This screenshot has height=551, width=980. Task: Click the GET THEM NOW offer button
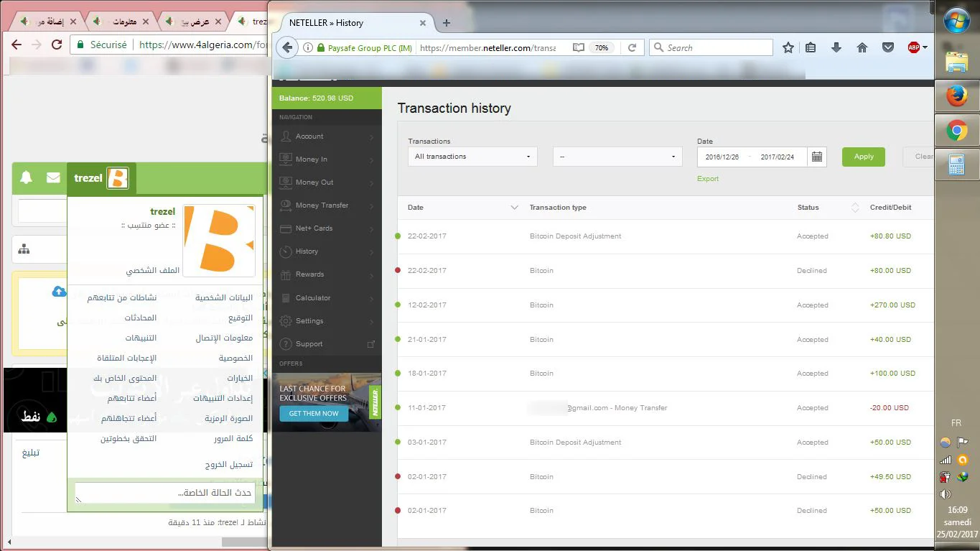pos(314,414)
